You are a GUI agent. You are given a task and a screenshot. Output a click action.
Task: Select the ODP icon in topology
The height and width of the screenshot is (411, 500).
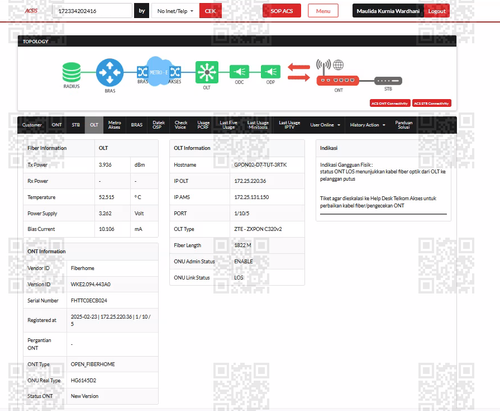point(270,72)
